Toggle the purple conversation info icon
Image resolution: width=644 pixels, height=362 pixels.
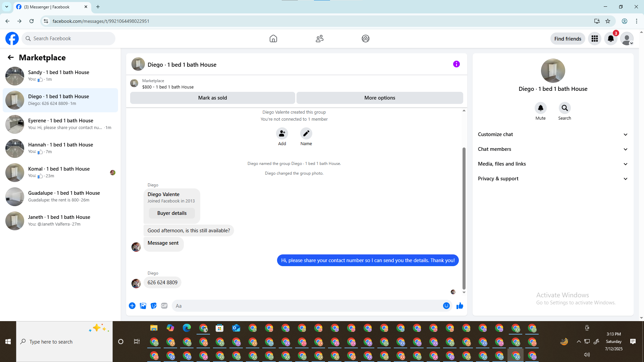[456, 64]
